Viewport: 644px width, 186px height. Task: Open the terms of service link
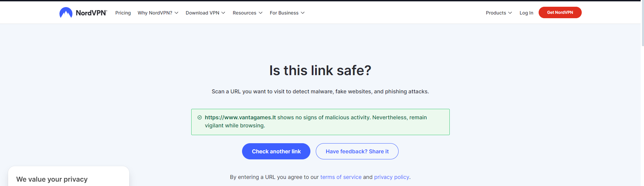click(x=341, y=177)
